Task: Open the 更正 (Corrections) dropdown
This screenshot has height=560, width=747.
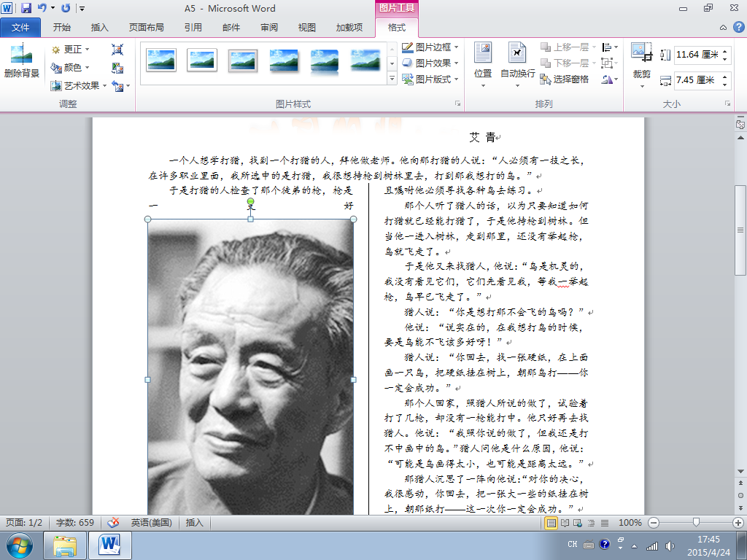Action: click(71, 50)
